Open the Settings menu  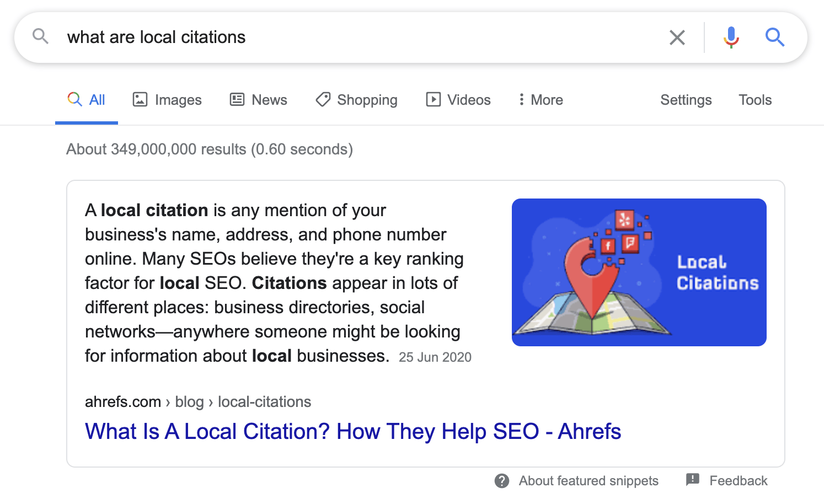[686, 100]
